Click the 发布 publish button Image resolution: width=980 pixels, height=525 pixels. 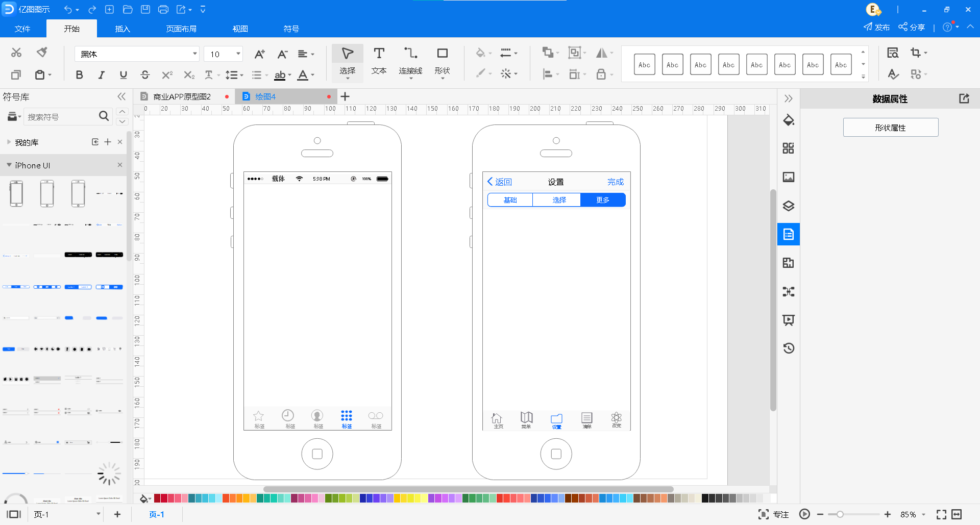[876, 27]
